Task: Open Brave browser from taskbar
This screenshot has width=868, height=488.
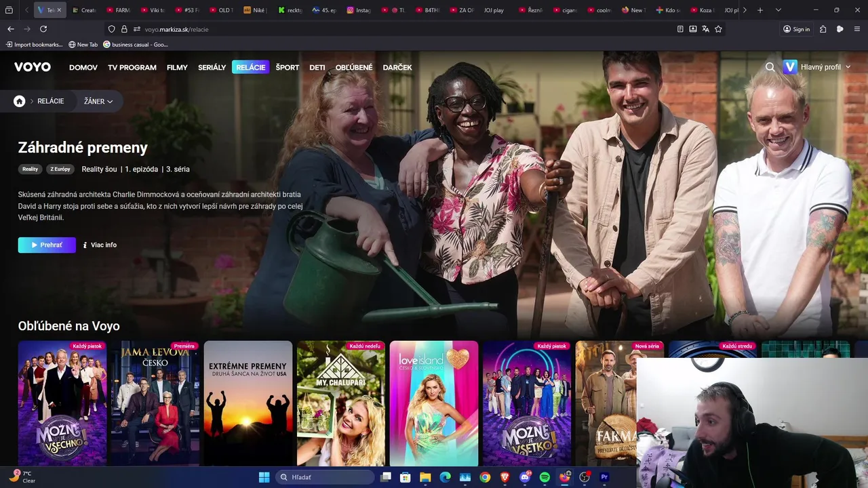Action: coord(505,477)
